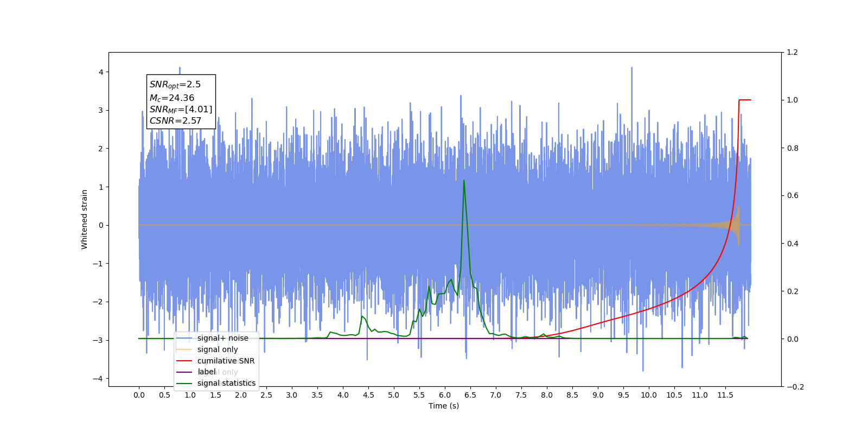Click the Mc=24.36 annotation text
The height and width of the screenshot is (434, 868).
click(172, 98)
